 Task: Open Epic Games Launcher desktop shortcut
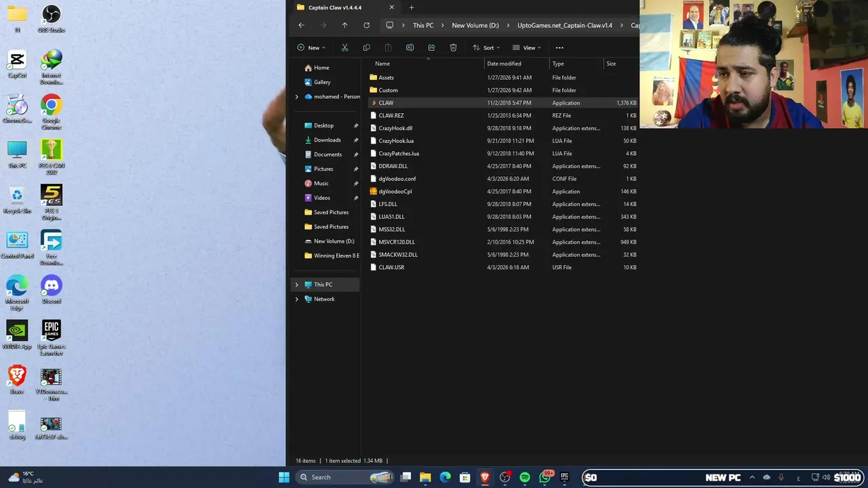[x=52, y=338]
